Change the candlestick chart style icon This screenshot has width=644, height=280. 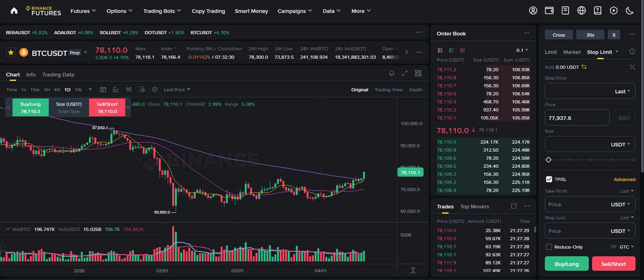129,89
